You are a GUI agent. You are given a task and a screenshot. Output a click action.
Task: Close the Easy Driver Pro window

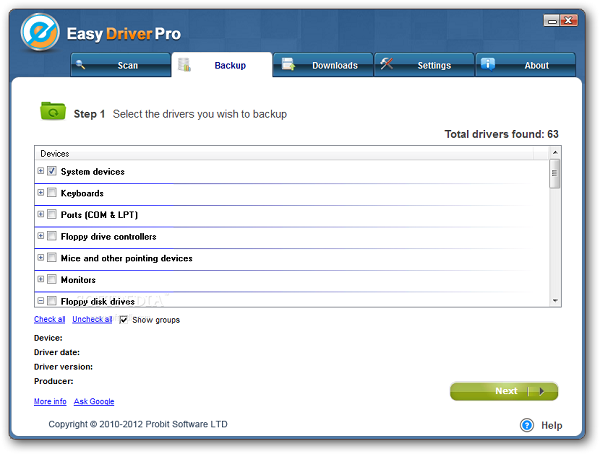(x=569, y=20)
